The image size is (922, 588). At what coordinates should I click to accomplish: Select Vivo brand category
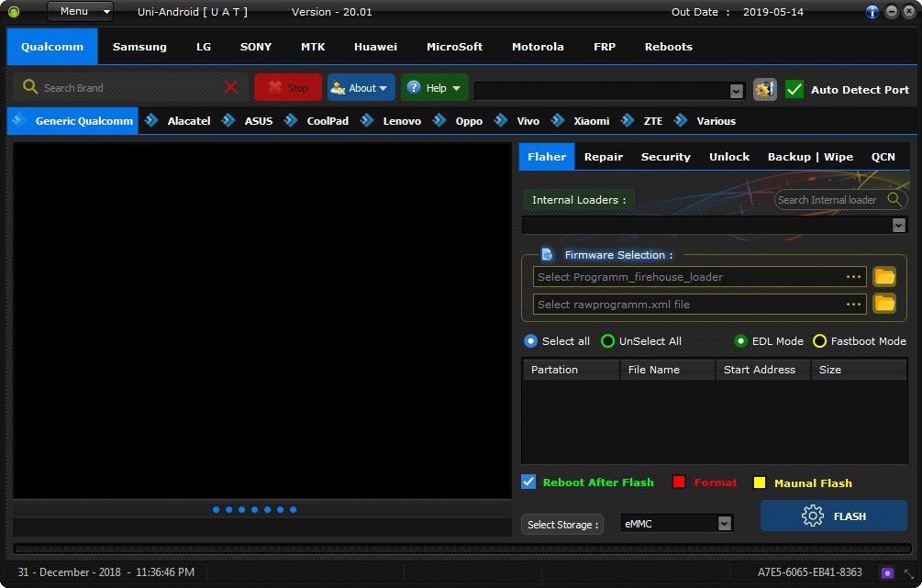pyautogui.click(x=517, y=120)
